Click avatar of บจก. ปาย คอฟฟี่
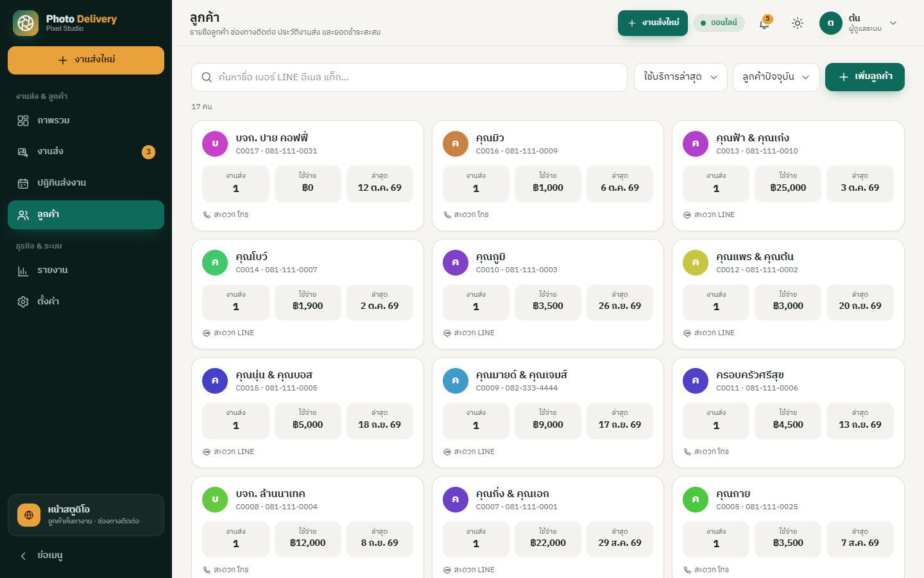 click(215, 144)
